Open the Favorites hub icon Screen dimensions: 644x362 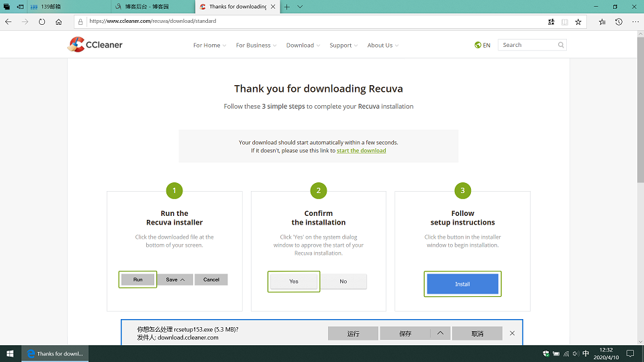pos(602,22)
